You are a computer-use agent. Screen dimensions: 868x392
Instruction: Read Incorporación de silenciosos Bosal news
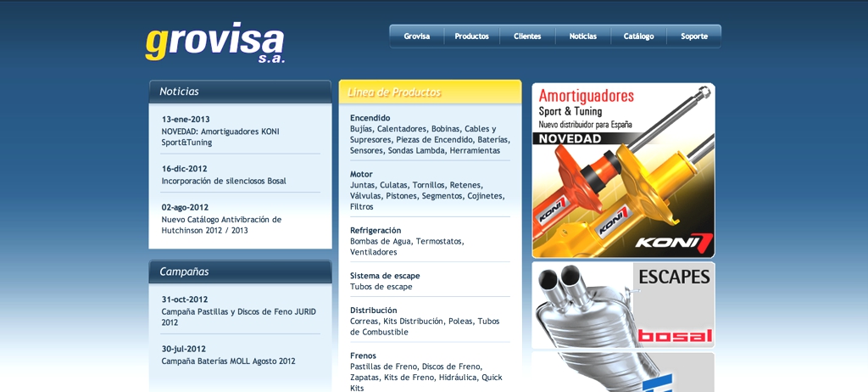click(x=224, y=181)
